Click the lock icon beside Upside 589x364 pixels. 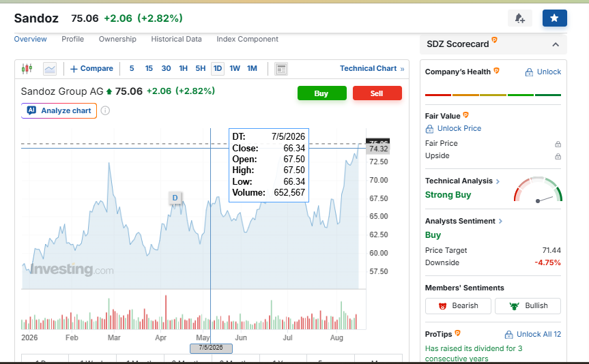[x=558, y=156]
